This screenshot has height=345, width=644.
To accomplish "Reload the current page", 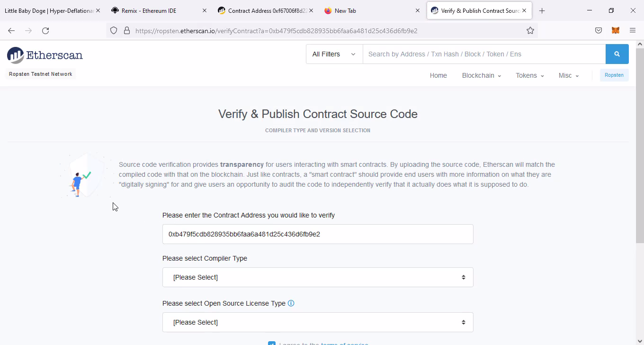I will point(45,31).
